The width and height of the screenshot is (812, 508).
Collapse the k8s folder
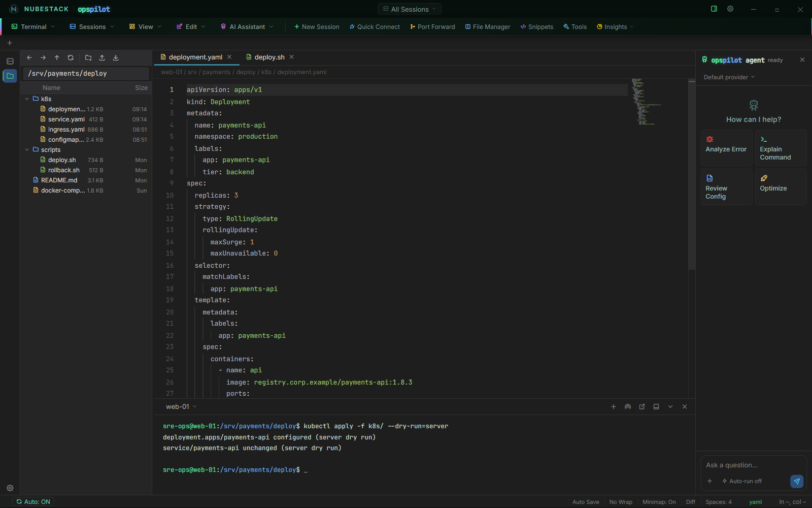[27, 99]
